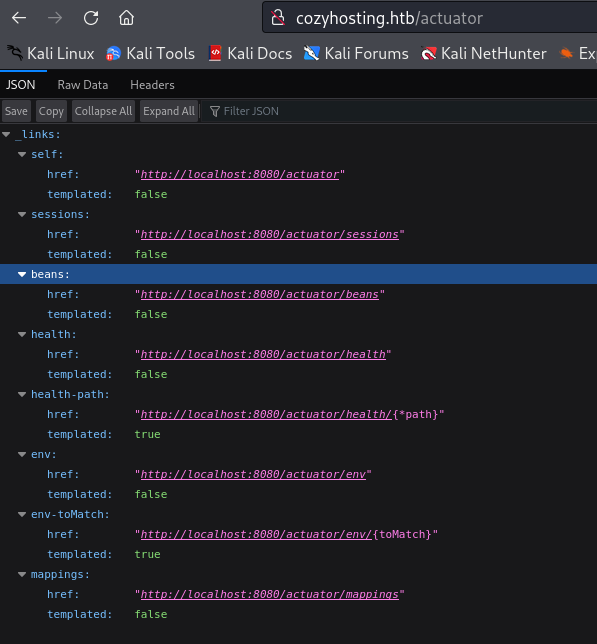Select the templated false value under health
Image resolution: width=597 pixels, height=644 pixels.
[151, 374]
